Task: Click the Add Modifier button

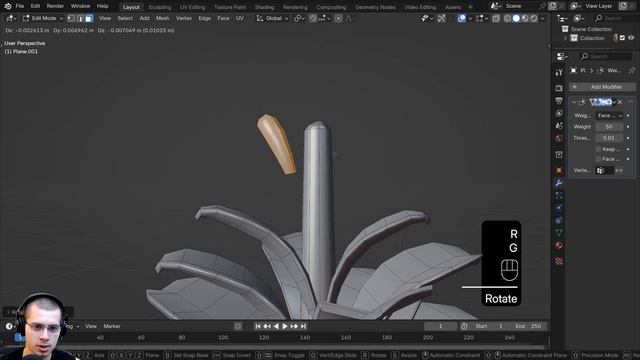Action: [602, 87]
